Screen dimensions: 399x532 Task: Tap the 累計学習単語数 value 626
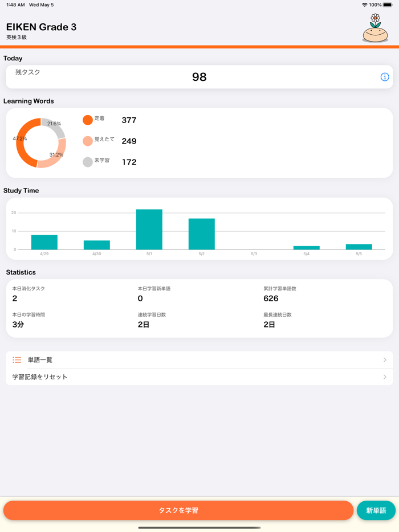[x=271, y=298]
